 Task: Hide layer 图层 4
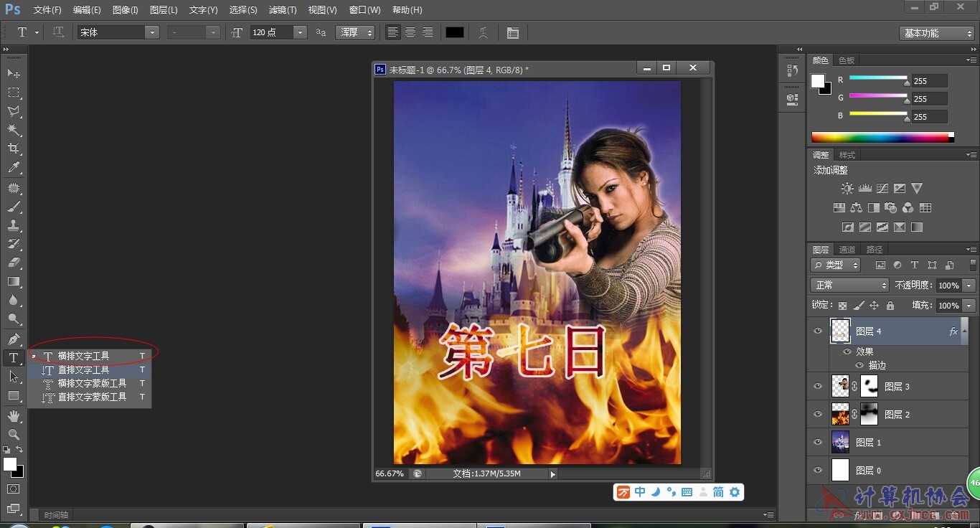tap(817, 331)
